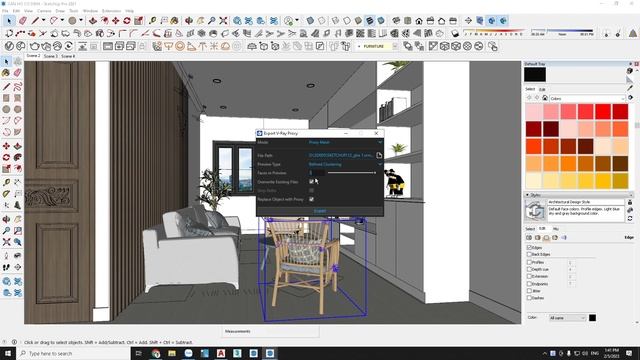Click the Zoom magnifier tool in top toolbar
Image resolution: width=640 pixels, height=360 pixels.
(x=212, y=20)
